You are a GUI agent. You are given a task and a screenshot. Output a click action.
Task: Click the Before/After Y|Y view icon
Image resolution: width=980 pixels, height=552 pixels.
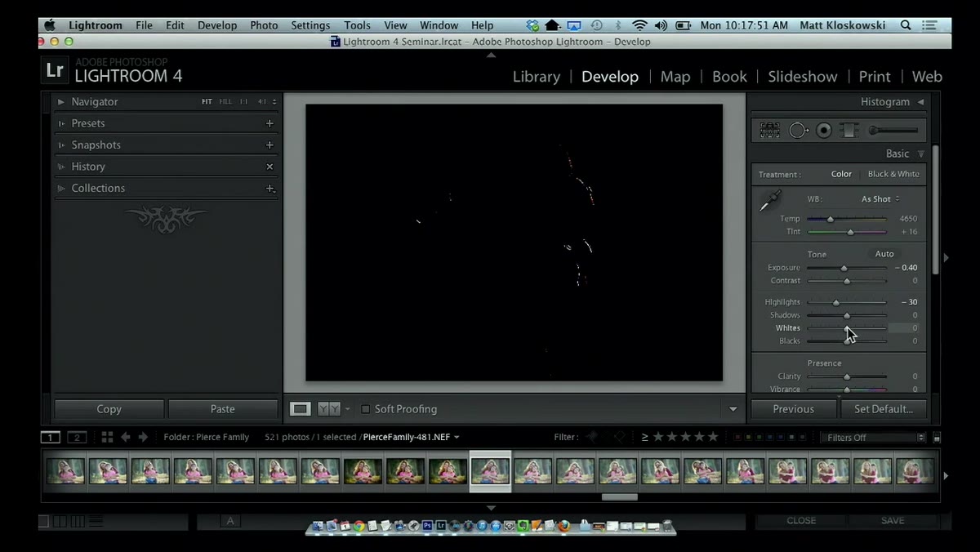pos(328,409)
